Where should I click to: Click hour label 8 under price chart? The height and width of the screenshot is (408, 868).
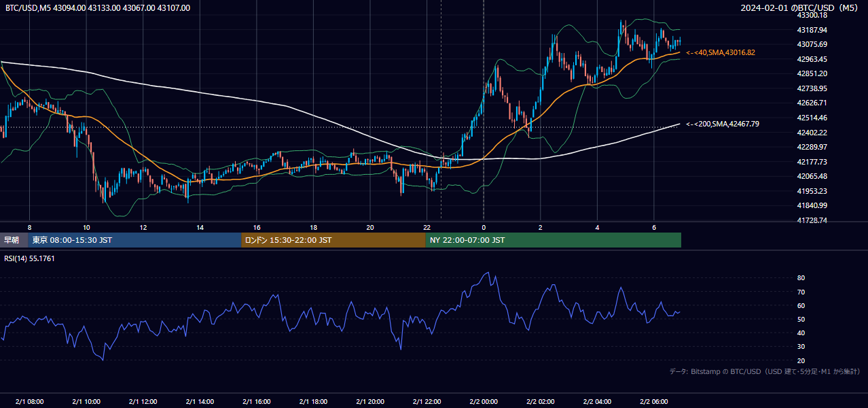pyautogui.click(x=29, y=227)
